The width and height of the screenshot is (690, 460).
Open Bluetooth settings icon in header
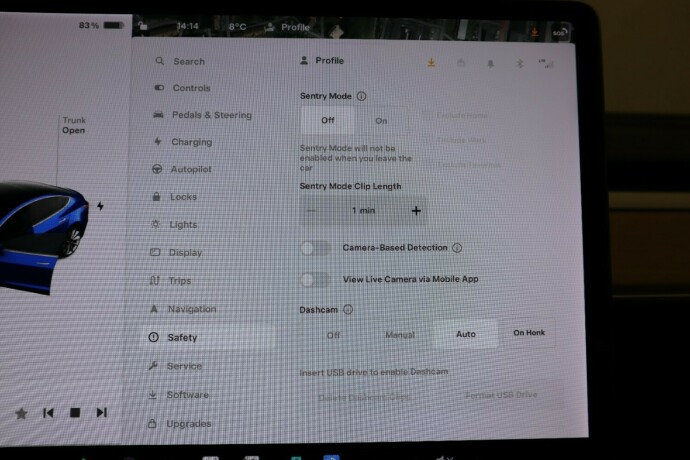[x=518, y=62]
